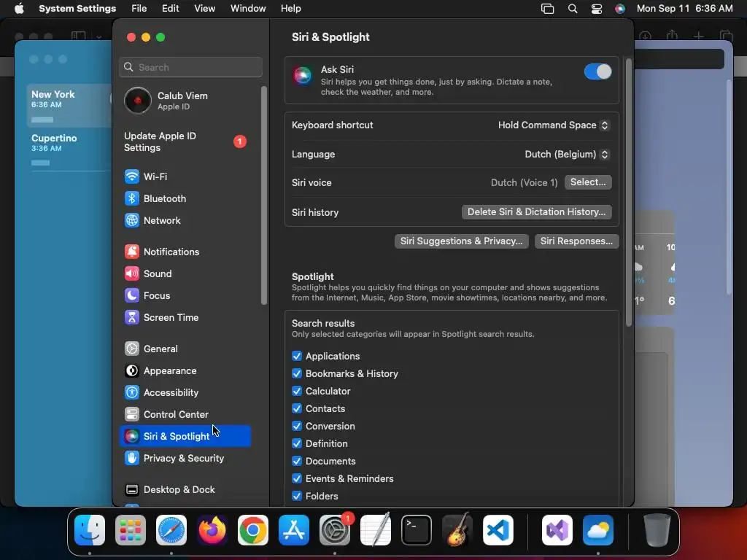Viewport: 747px width, 560px height.
Task: Select Cupertino in Weather window
Action: pos(69,149)
